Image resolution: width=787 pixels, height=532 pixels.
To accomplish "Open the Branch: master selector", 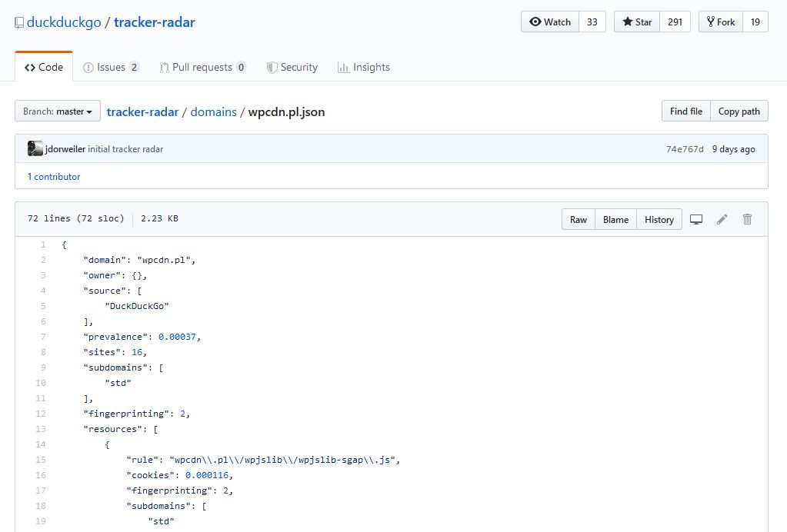I will tap(57, 111).
